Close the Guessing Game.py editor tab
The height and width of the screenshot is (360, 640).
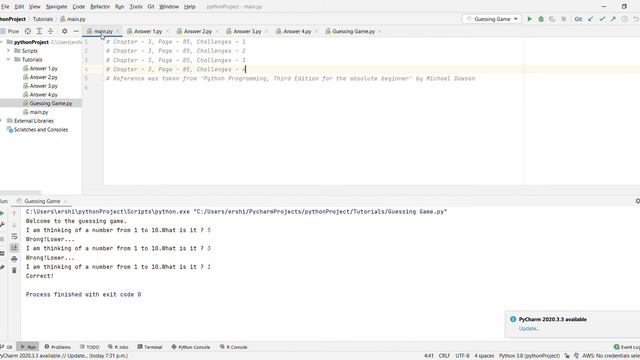pyautogui.click(x=380, y=31)
